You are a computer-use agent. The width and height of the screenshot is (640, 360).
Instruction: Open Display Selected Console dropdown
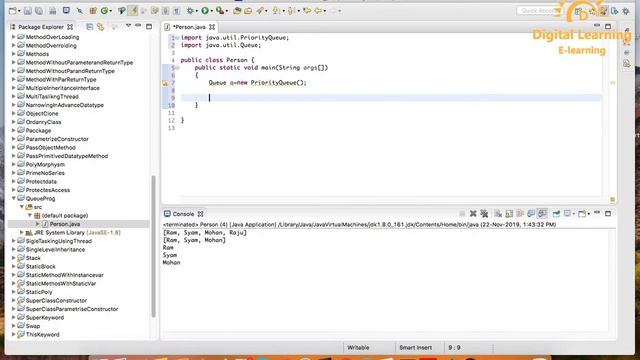pos(573,214)
